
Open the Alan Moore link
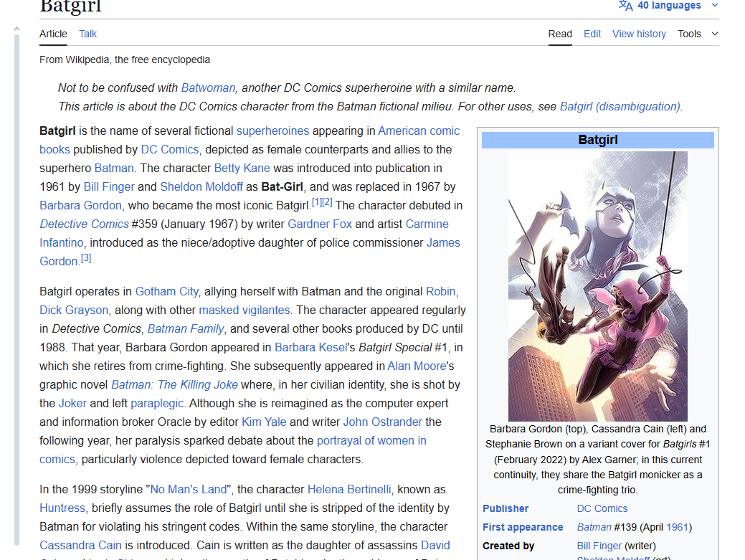click(x=417, y=366)
